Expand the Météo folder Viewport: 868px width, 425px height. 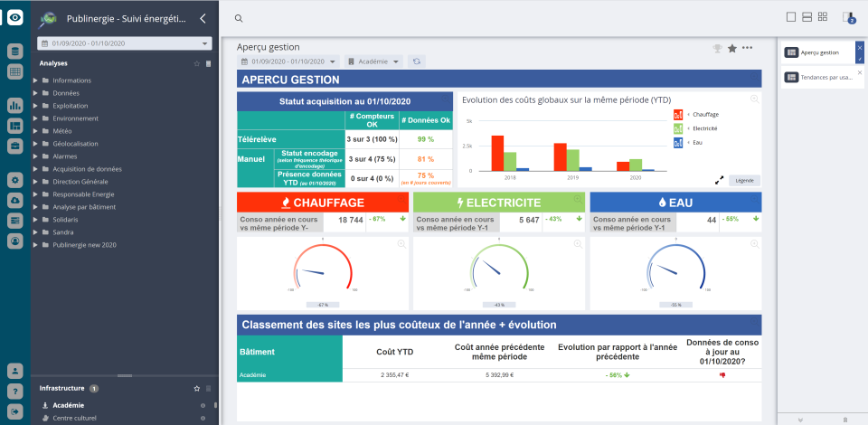coord(35,131)
